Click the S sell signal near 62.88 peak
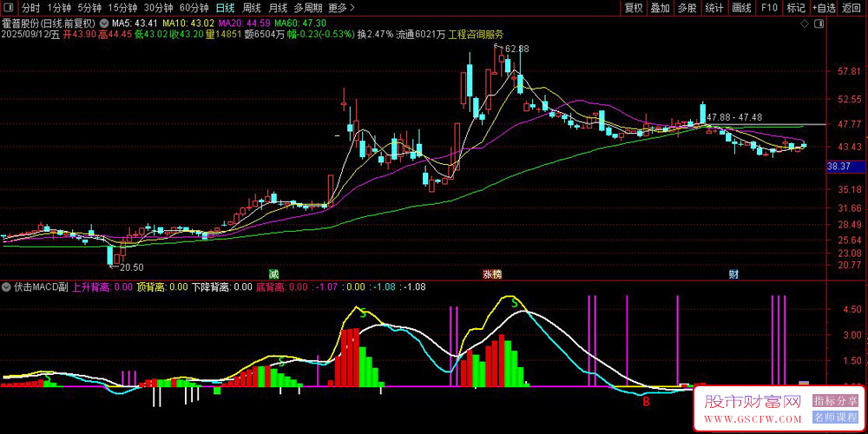This screenshot has height=434, width=868. (x=515, y=303)
